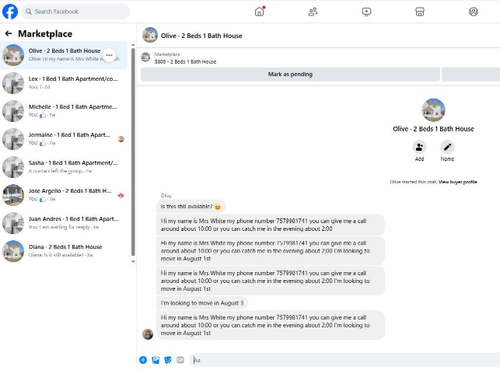The width and height of the screenshot is (500, 370).
Task: Open the Marketplace storefront icon
Action: 420,12
